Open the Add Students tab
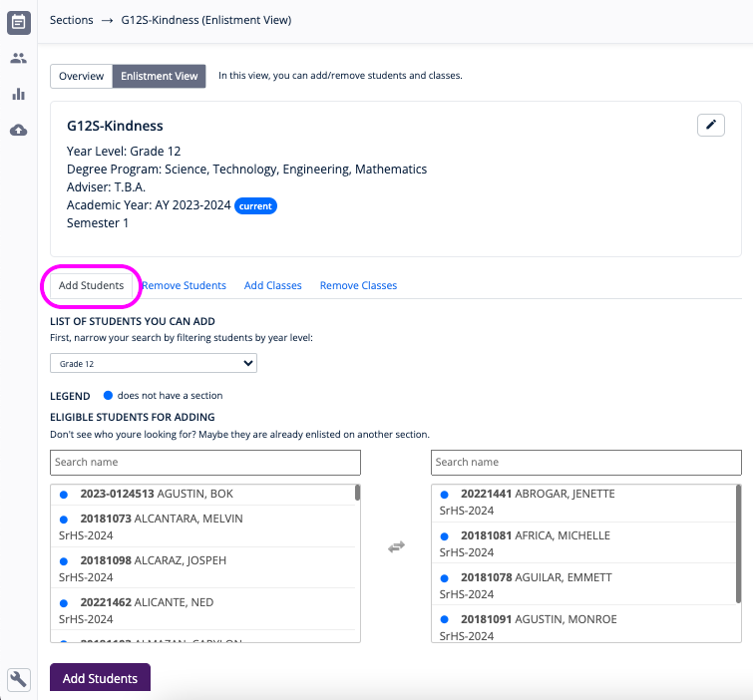This screenshot has width=753, height=700. pos(91,285)
